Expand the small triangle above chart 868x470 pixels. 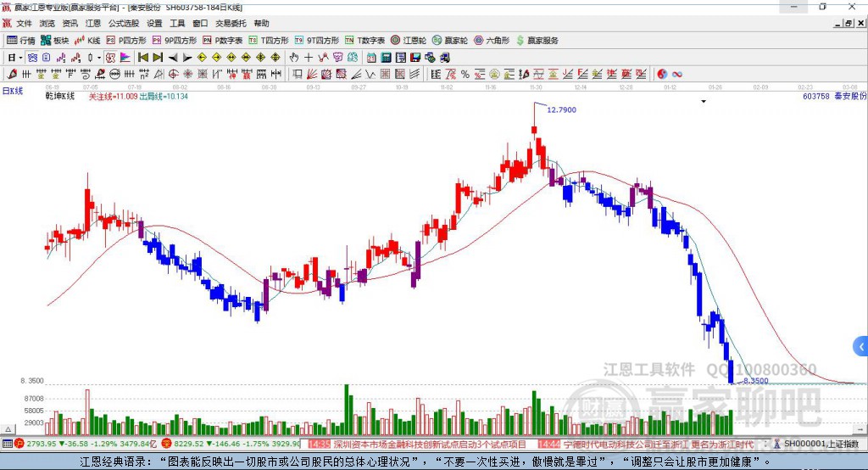tap(704, 102)
